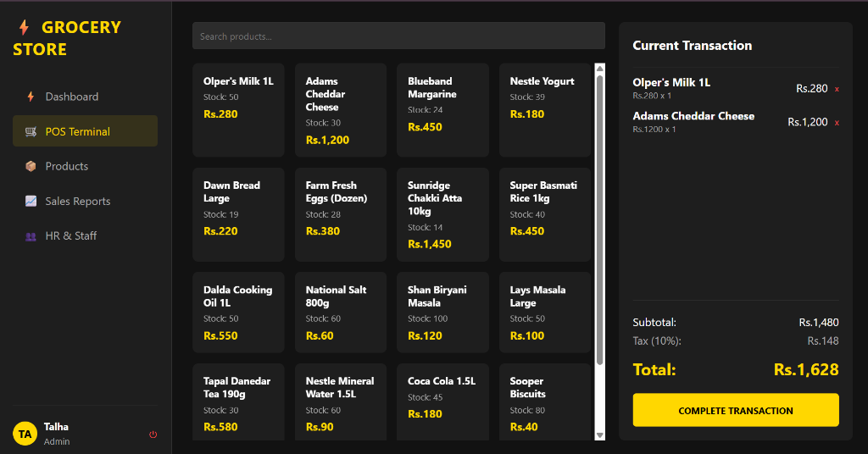Focus the Search products field
The image size is (868, 454).
398,36
